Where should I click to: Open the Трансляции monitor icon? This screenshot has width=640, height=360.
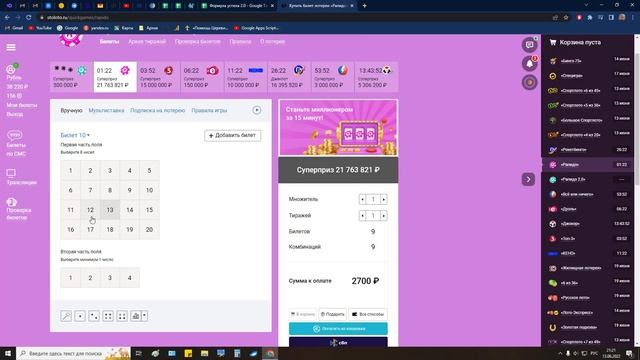pyautogui.click(x=11, y=173)
